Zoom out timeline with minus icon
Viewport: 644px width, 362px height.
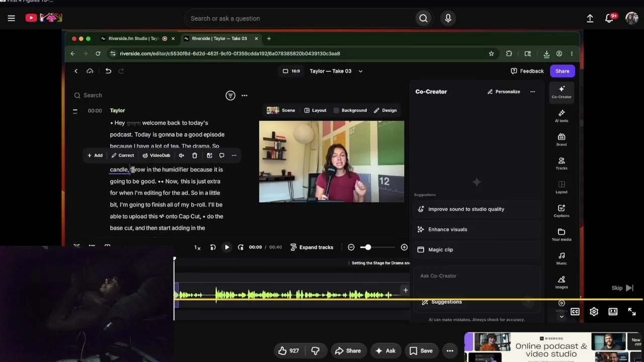351,247
